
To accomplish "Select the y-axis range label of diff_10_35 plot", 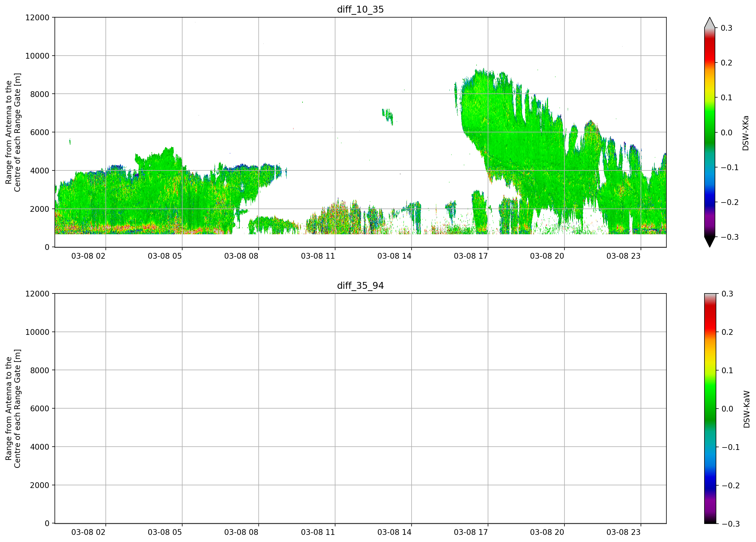I will [x=13, y=132].
